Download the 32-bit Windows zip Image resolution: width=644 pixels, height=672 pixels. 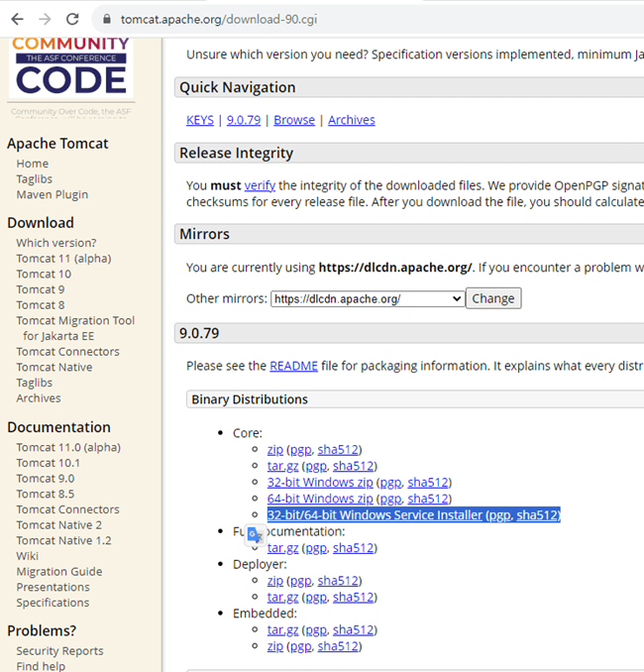click(320, 483)
